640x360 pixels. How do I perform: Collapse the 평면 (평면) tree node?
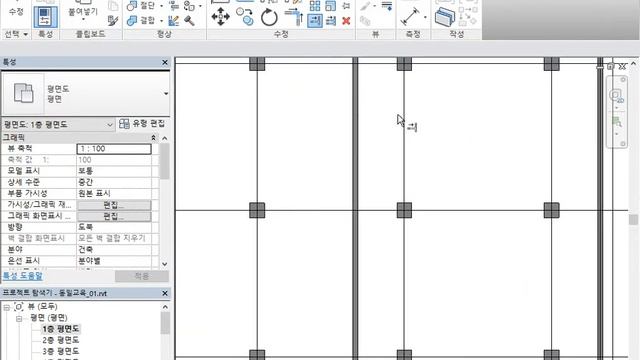pyautogui.click(x=19, y=318)
